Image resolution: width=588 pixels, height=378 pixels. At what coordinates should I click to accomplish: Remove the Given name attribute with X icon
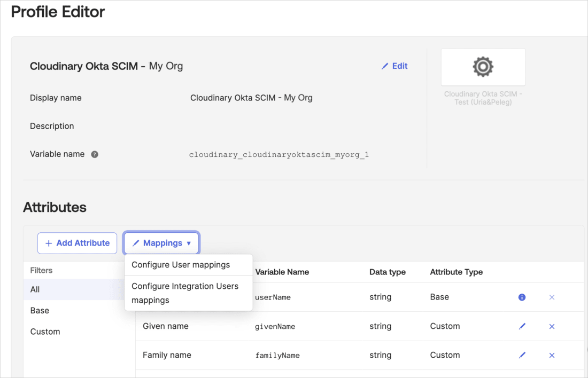pos(552,326)
